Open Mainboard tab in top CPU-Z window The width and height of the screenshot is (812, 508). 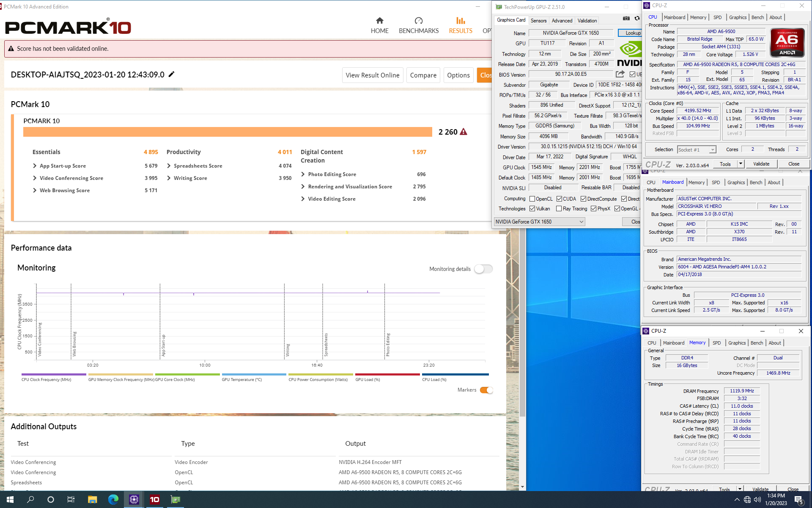pos(674,17)
